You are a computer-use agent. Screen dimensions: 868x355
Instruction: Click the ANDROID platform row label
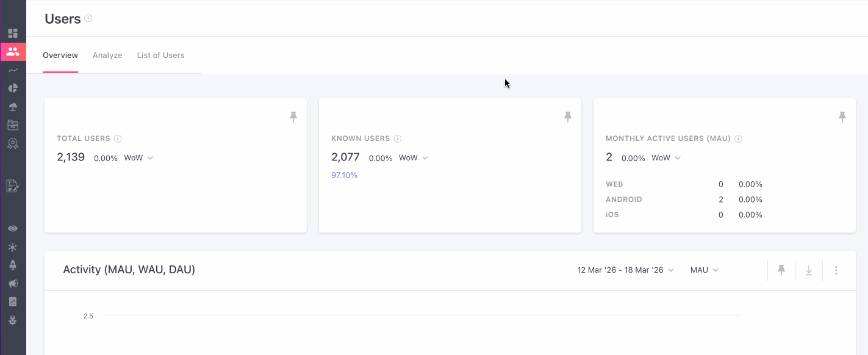coord(624,199)
